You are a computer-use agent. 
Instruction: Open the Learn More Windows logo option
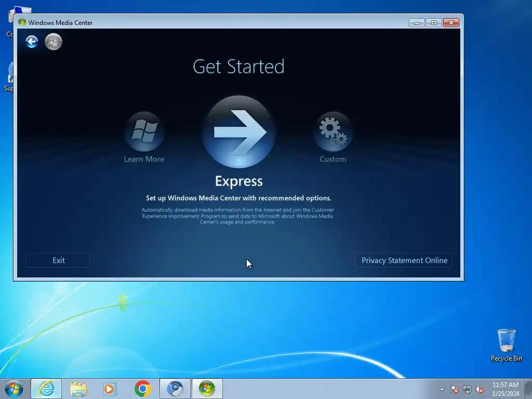click(144, 131)
